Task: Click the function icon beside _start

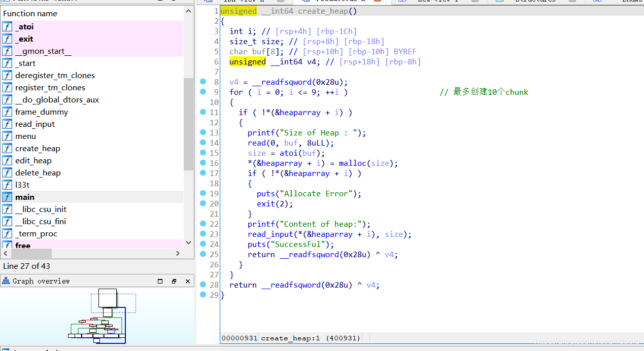Action: pyautogui.click(x=7, y=63)
